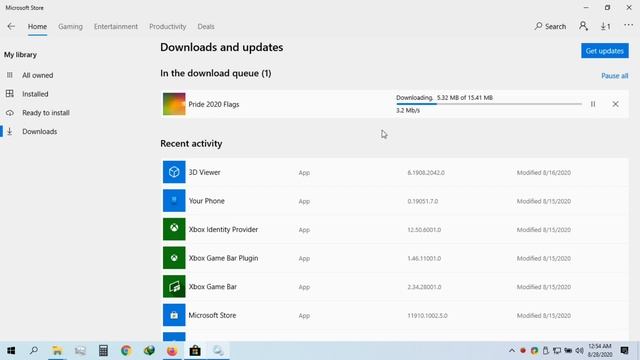640x360 pixels.
Task: Click Microsoft Store shopping bag taskbar icon
Action: (195, 351)
